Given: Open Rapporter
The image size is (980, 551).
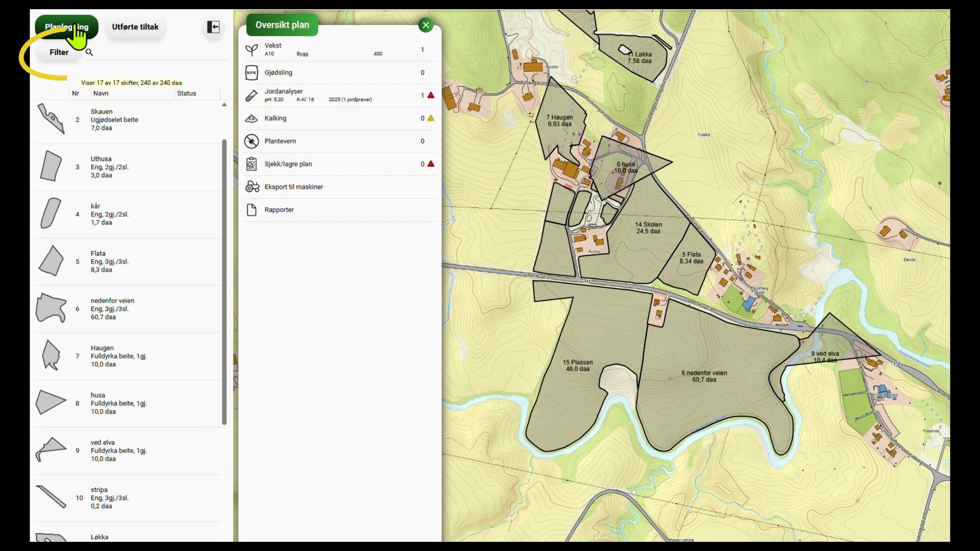Looking at the screenshot, I should [340, 210].
